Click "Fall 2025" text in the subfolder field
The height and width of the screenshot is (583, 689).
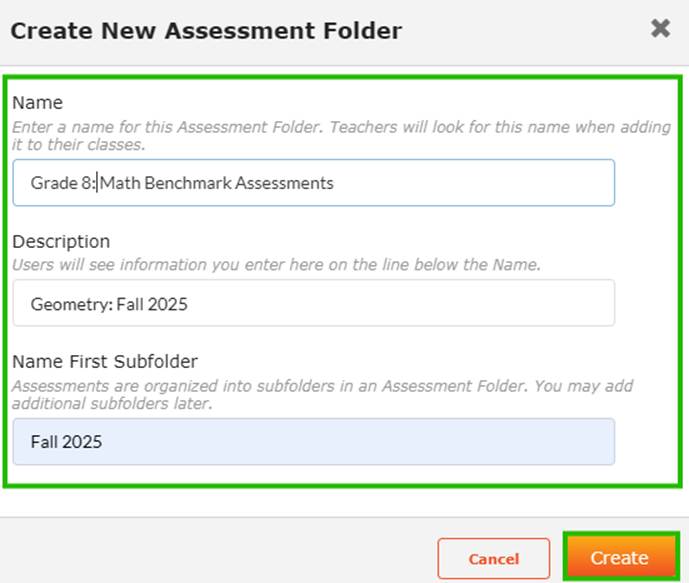pyautogui.click(x=66, y=442)
